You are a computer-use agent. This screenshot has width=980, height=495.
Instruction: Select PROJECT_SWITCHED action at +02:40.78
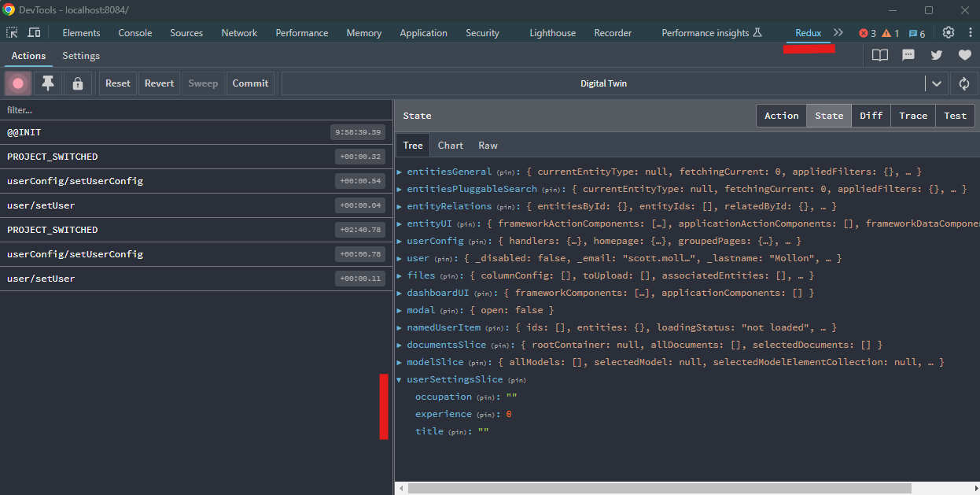(x=196, y=230)
